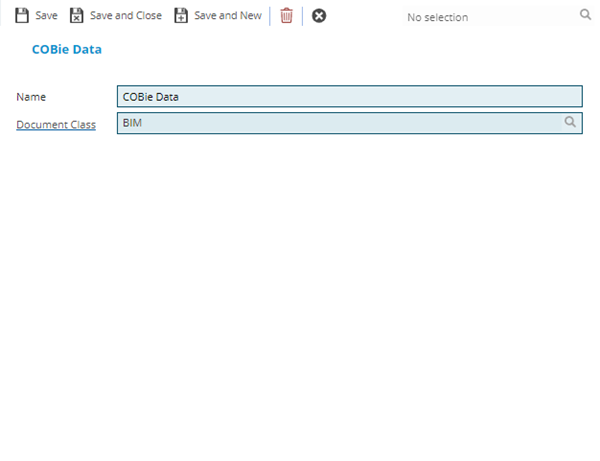The image size is (600, 461).
Task: Click the Save and New disk icon
Action: click(181, 16)
